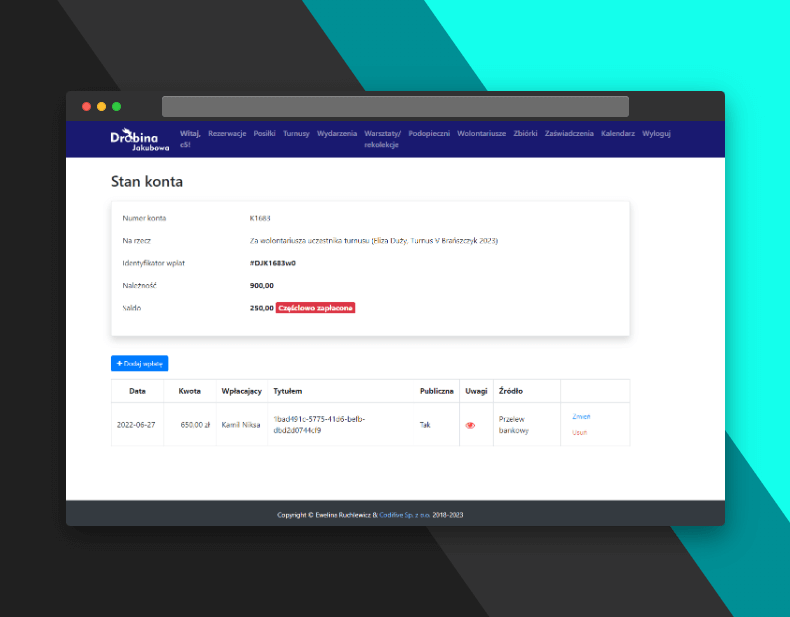
Task: Click Wyloguj to log out
Action: pos(656,133)
